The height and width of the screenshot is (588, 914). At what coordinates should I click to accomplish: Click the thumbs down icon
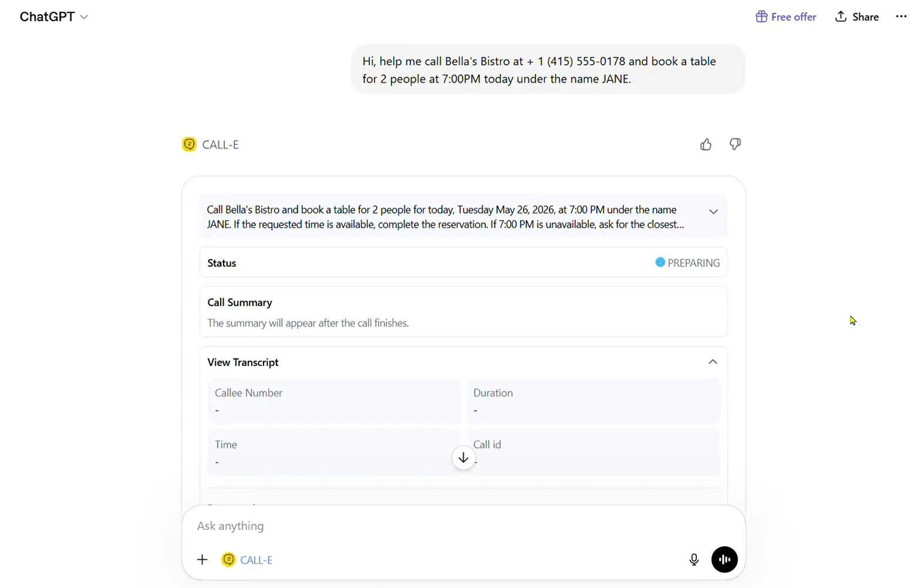(x=735, y=144)
